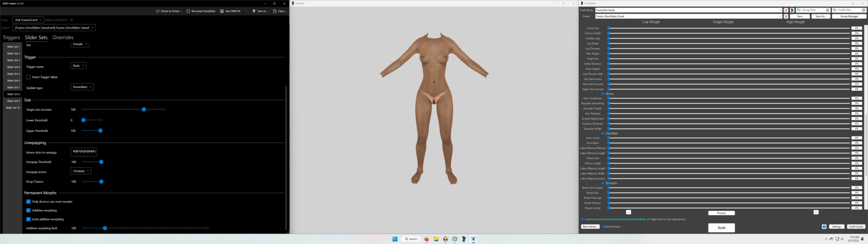Click the low weight small button below sliders
This screenshot has height=244, width=868.
click(x=628, y=212)
